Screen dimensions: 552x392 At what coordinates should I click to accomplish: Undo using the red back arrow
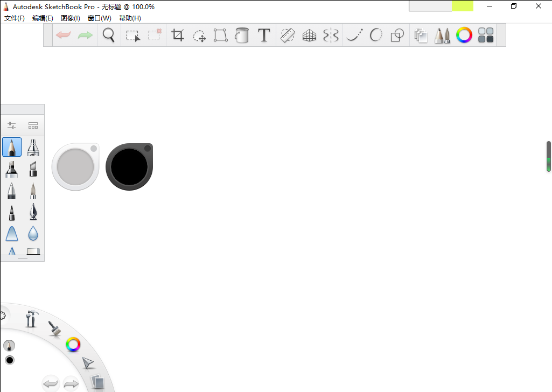tap(63, 35)
